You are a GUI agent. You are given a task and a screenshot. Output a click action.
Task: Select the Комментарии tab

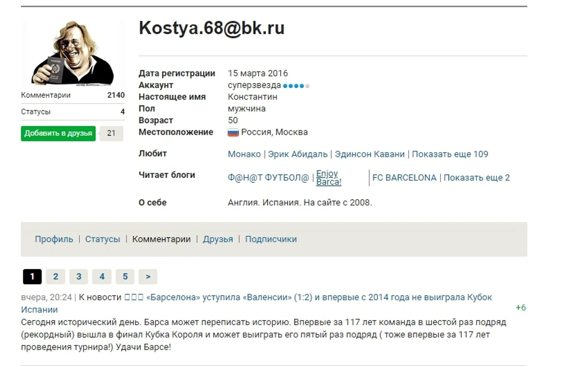161,239
